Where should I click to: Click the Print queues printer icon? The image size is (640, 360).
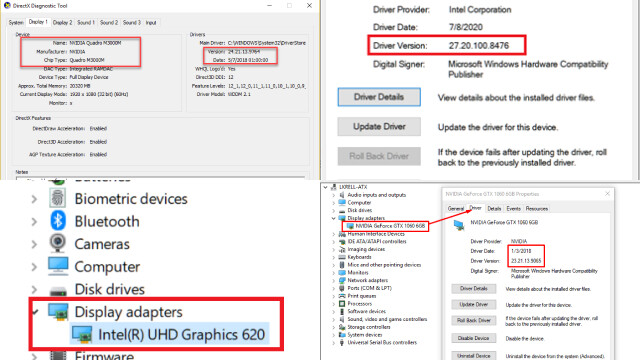click(x=342, y=296)
